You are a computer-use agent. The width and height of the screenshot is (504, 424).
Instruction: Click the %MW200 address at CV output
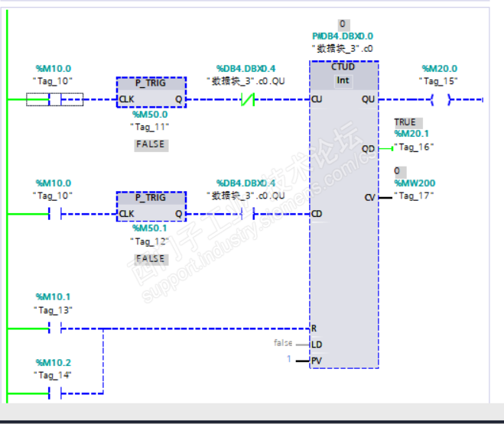point(415,183)
